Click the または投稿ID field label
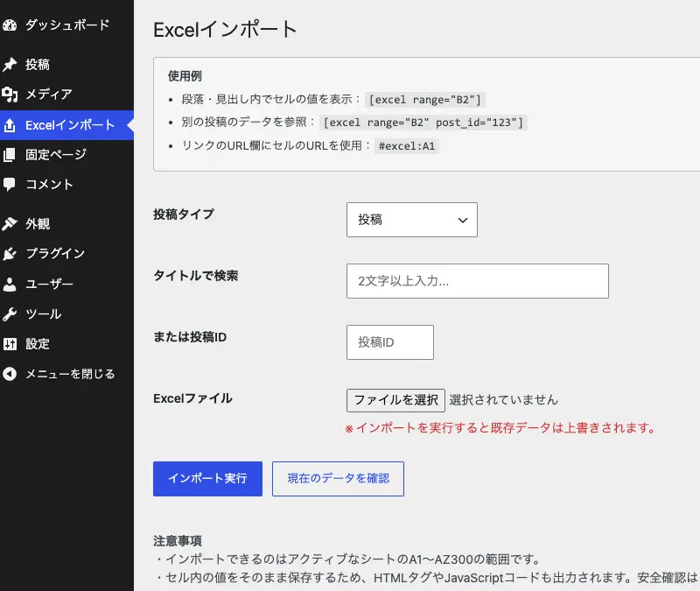Screen dimensions: 700x591 tap(190, 337)
